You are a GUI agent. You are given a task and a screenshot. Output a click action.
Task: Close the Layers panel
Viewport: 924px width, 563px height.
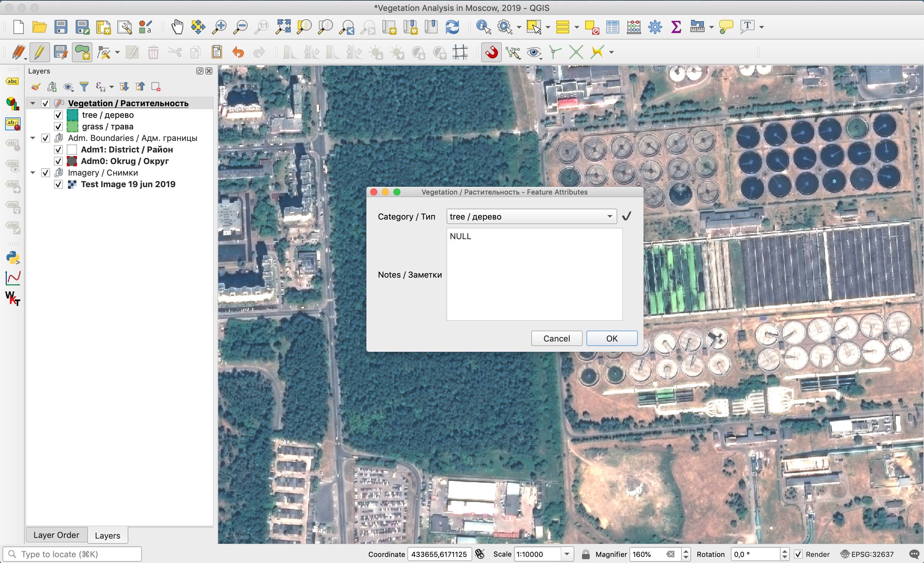point(209,71)
